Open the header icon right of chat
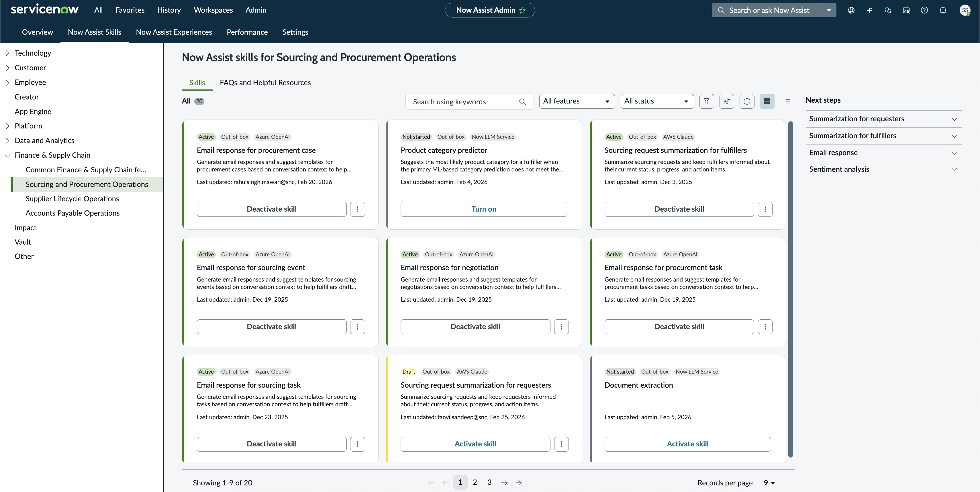The image size is (980, 492). (906, 10)
